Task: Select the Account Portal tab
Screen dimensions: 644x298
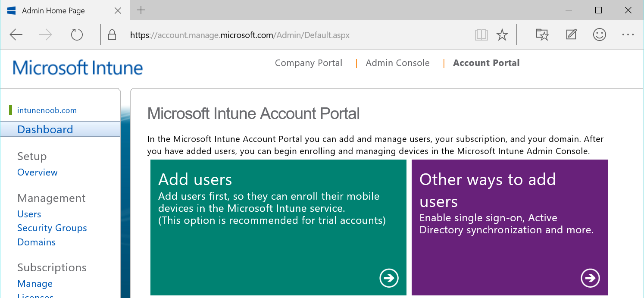Action: click(486, 63)
